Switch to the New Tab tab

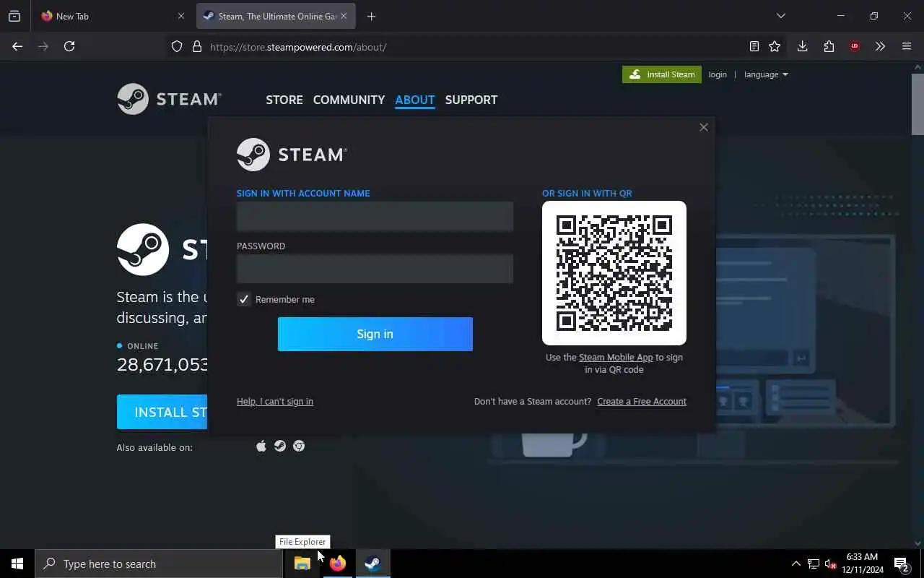112,16
